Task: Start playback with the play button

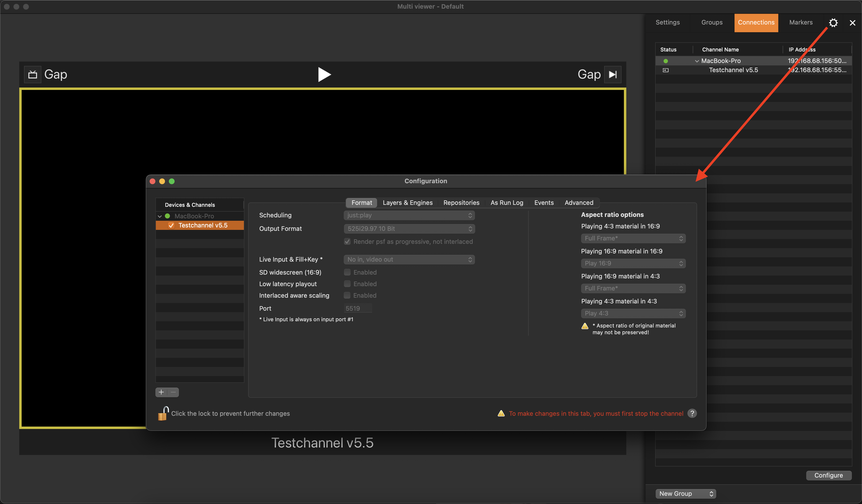Action: pos(324,74)
